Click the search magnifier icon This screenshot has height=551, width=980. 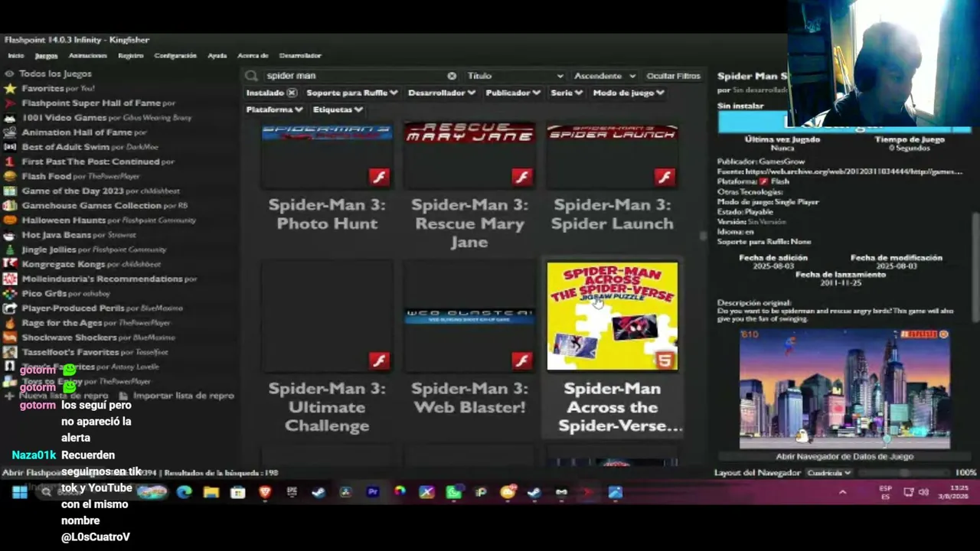(251, 76)
